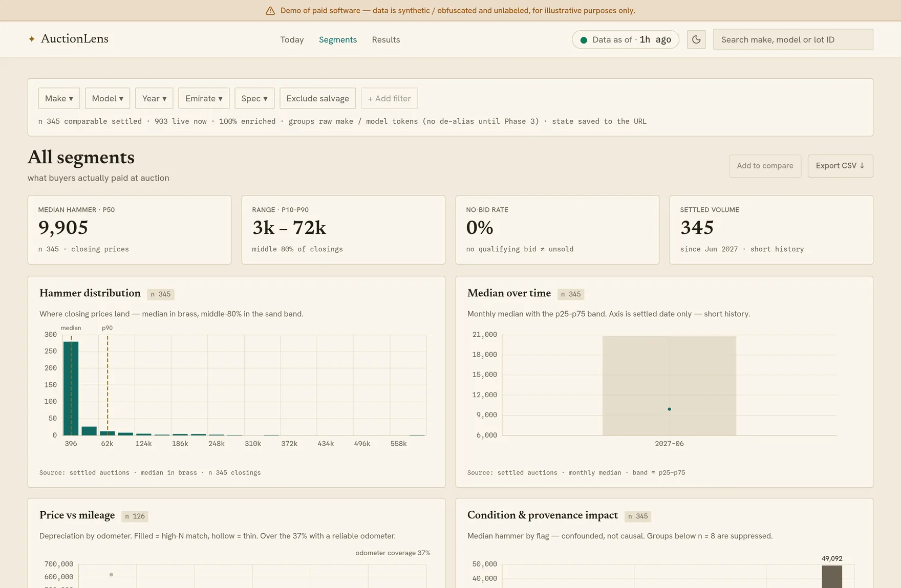Open the Make filter dropdown
Screen dimensions: 901x588
[x=59, y=98]
